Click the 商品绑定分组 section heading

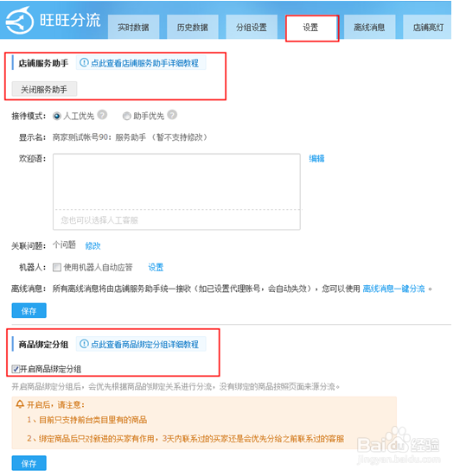(x=43, y=345)
